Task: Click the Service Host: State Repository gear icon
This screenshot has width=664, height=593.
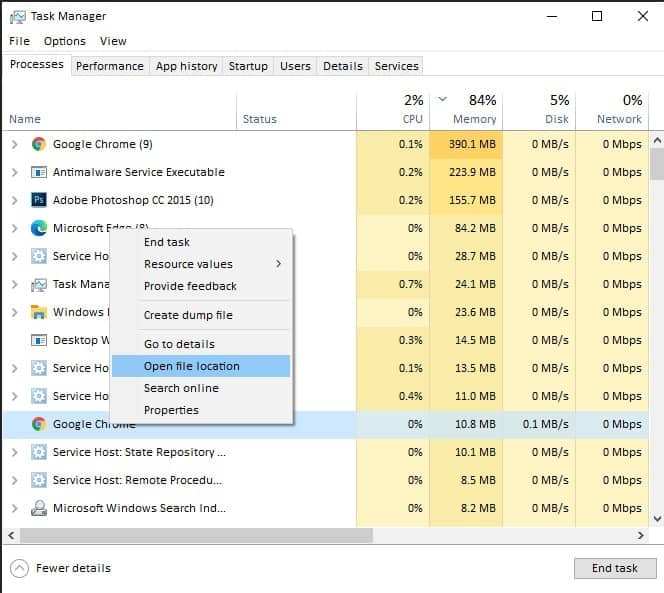Action: click(39, 452)
